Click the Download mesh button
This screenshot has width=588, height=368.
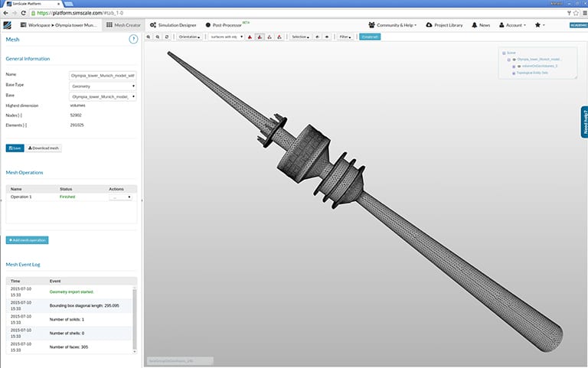[x=44, y=148]
